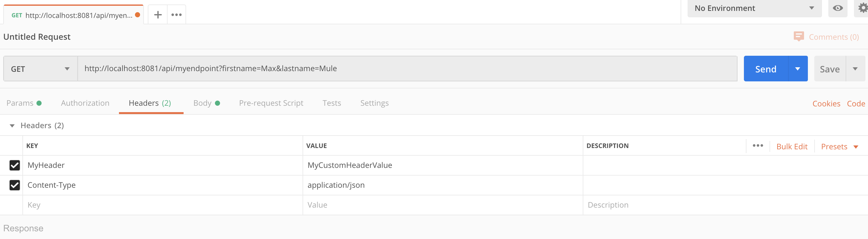The width and height of the screenshot is (868, 239).
Task: Open the Presets dropdown
Action: click(x=839, y=146)
